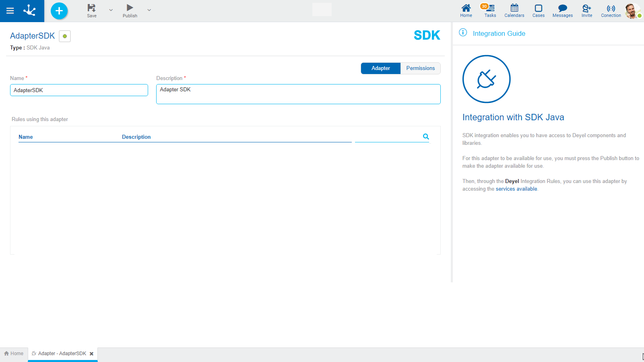This screenshot has width=644, height=362.
Task: Open Tasks with 30 badge
Action: [490, 10]
